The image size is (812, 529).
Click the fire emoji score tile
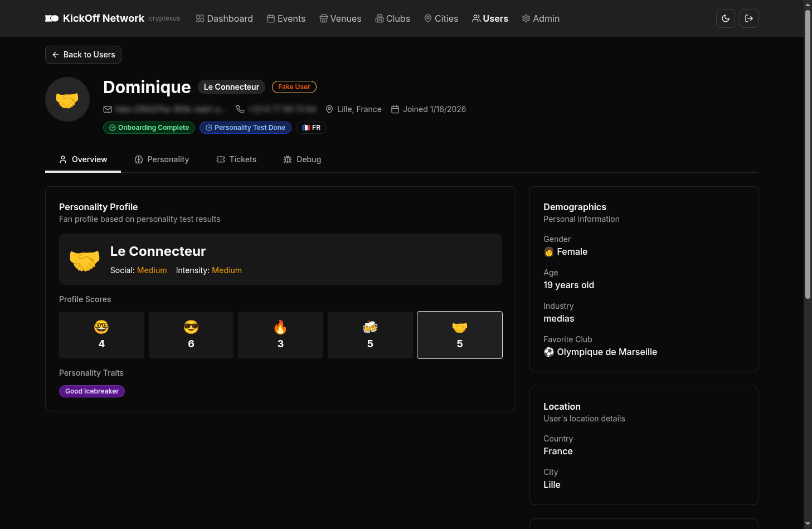click(x=280, y=335)
